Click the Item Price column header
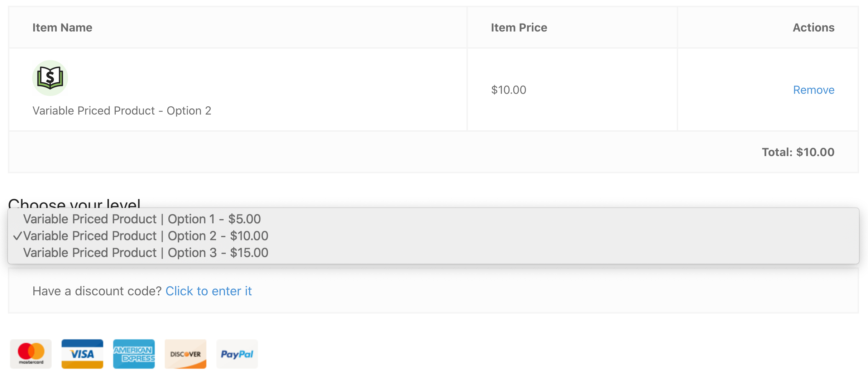The image size is (868, 378). pyautogui.click(x=519, y=28)
